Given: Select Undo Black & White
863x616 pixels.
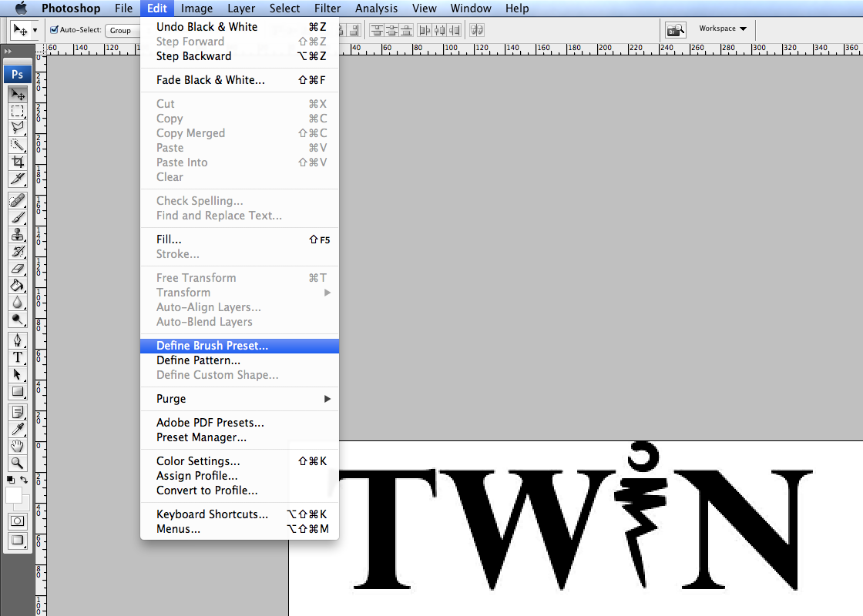Looking at the screenshot, I should click(240, 27).
